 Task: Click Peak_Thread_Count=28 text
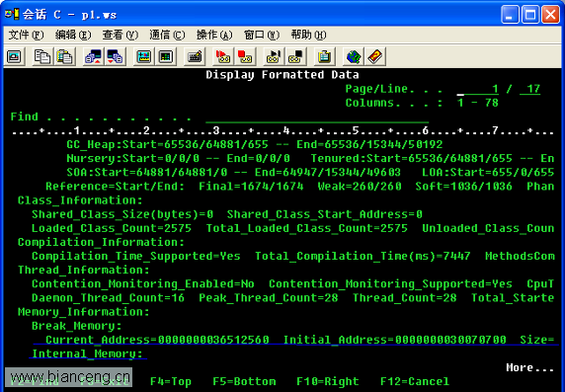coord(269,298)
